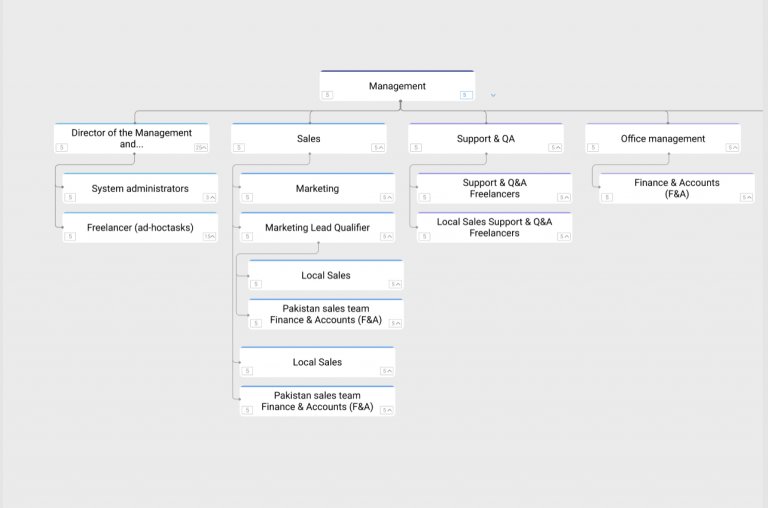The image size is (768, 508).
Task: Collapse the Marketing Lead Qualifier subtree
Action: [387, 237]
